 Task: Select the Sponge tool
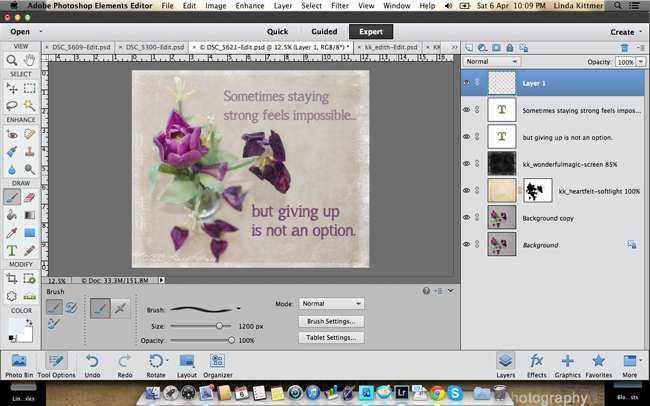point(29,169)
